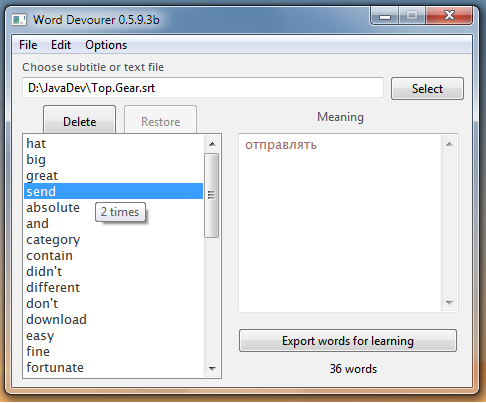Click the translation text 'отправлять'
486x403 pixels.
(x=281, y=145)
